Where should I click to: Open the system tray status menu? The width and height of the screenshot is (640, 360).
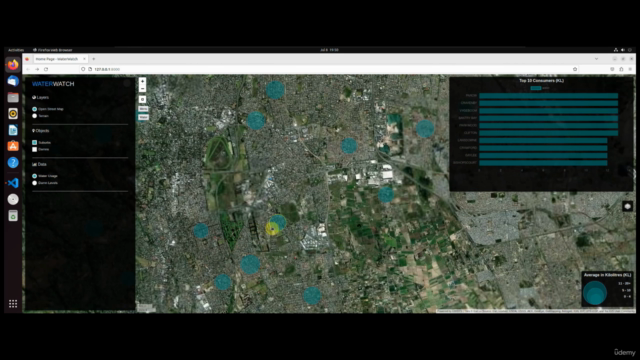pyautogui.click(x=623, y=50)
